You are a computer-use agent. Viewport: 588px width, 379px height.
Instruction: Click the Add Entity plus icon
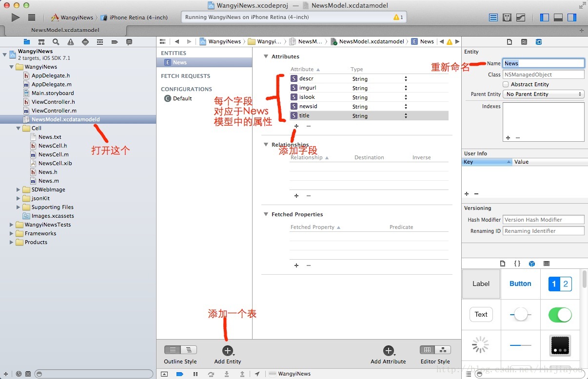[227, 351]
